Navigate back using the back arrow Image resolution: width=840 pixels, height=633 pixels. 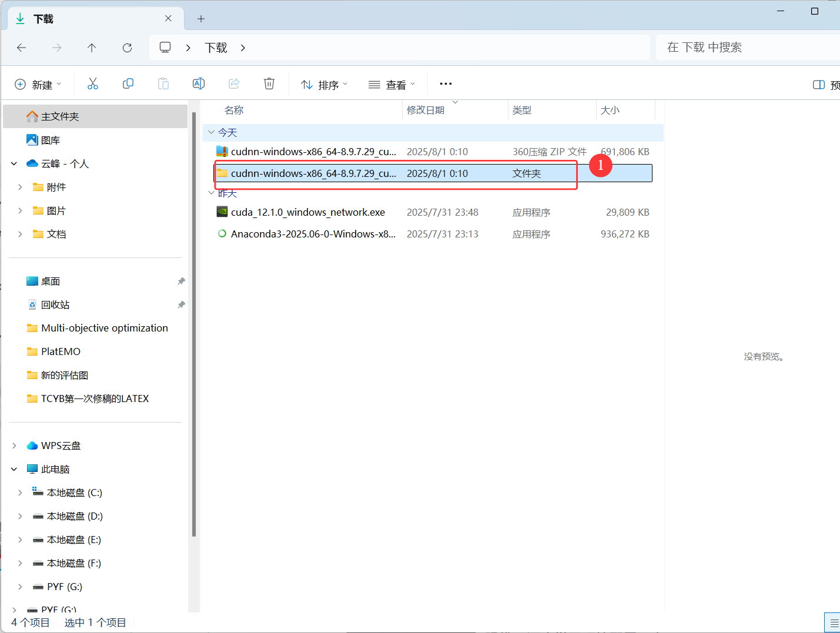22,48
